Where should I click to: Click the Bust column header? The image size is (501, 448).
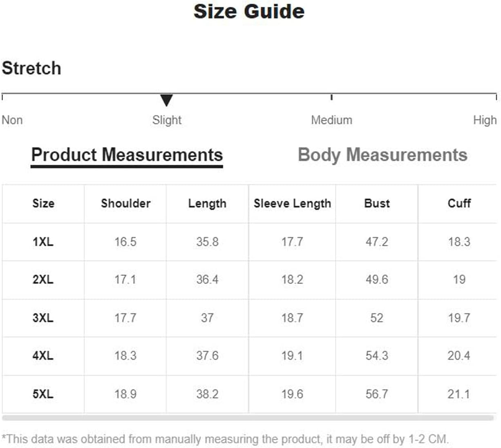pyautogui.click(x=377, y=203)
